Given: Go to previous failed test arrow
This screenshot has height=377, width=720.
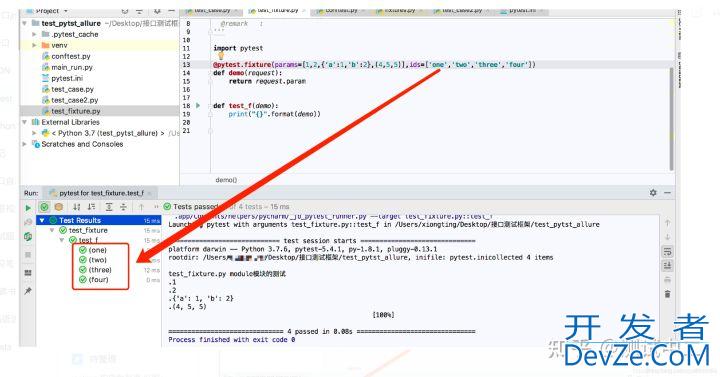Looking at the screenshot, I should pos(141,207).
